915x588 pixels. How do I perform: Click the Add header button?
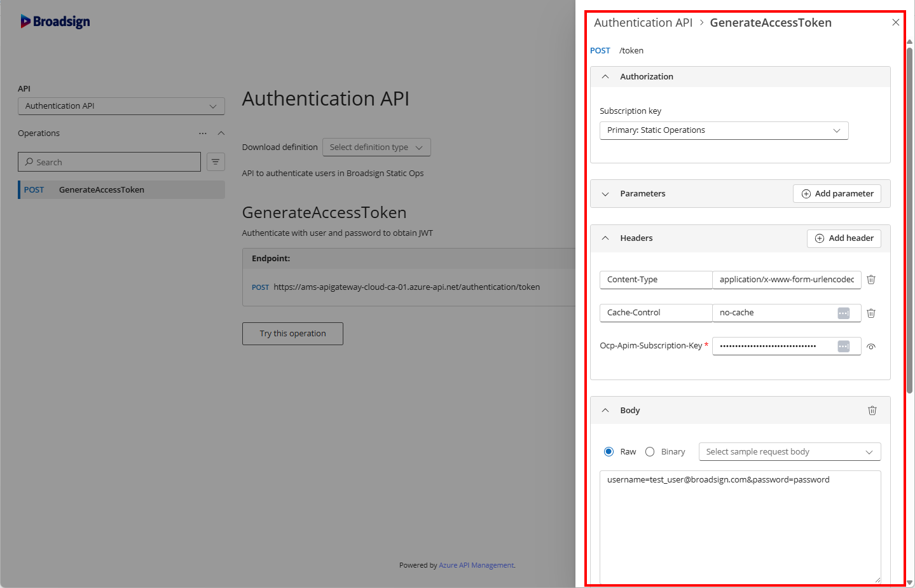point(844,238)
